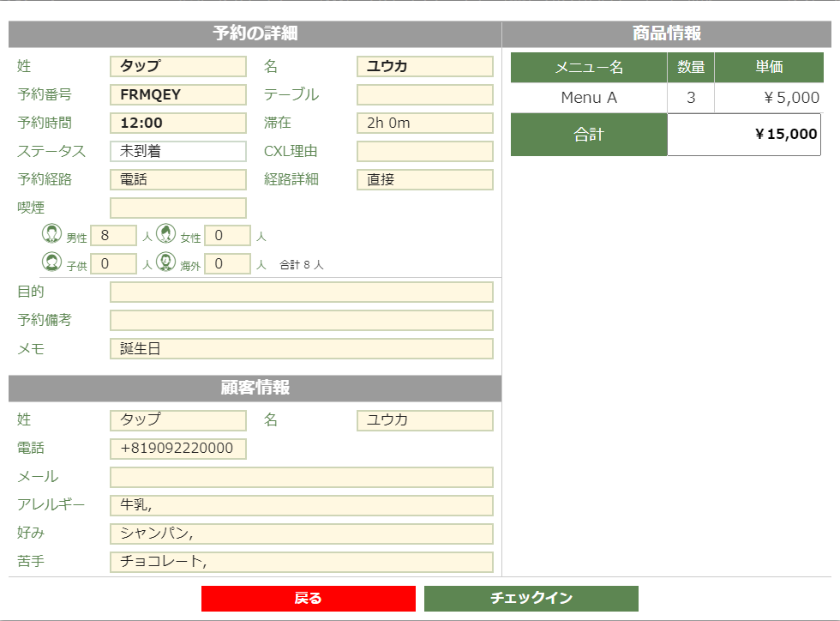
Task: Click the 予約時間 field showing 12:00
Action: point(178,124)
